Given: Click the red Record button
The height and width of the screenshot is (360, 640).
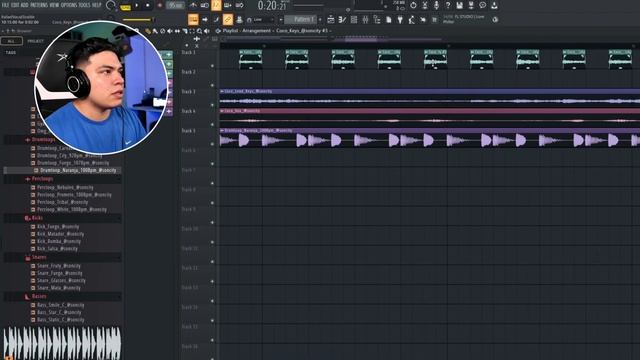Looking at the screenshot, I should click(x=160, y=6).
